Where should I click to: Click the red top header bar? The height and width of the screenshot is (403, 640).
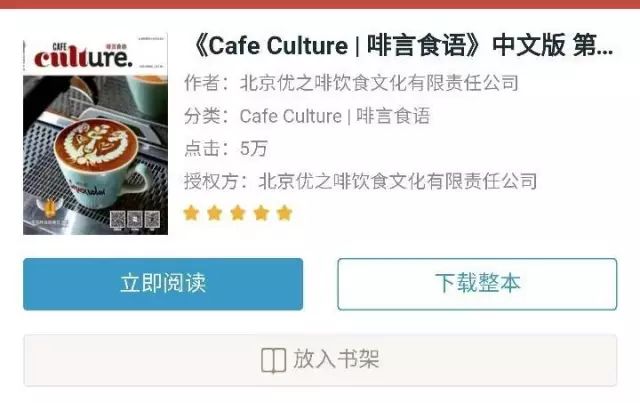(x=320, y=4)
